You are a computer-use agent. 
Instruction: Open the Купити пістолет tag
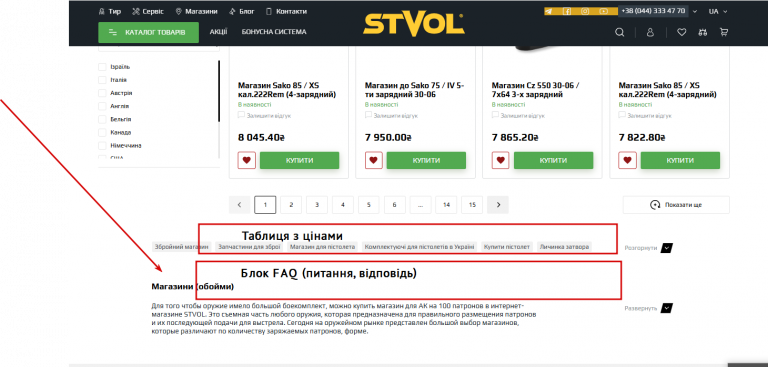pos(507,247)
